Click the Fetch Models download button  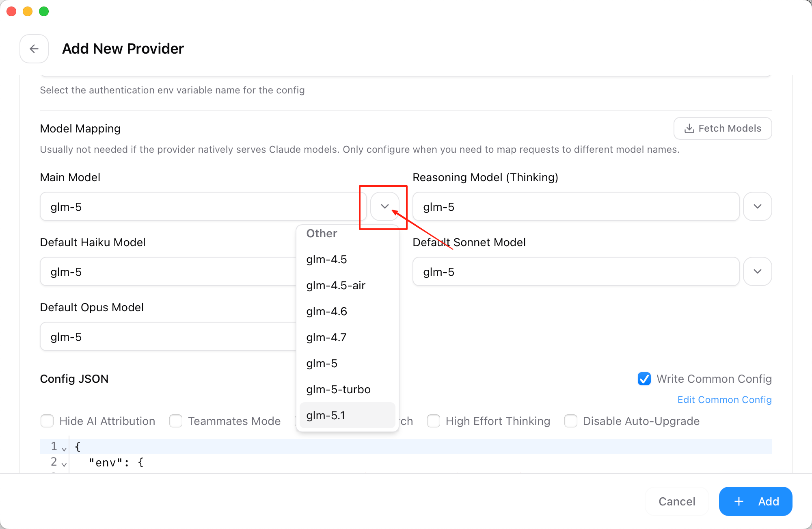point(723,128)
